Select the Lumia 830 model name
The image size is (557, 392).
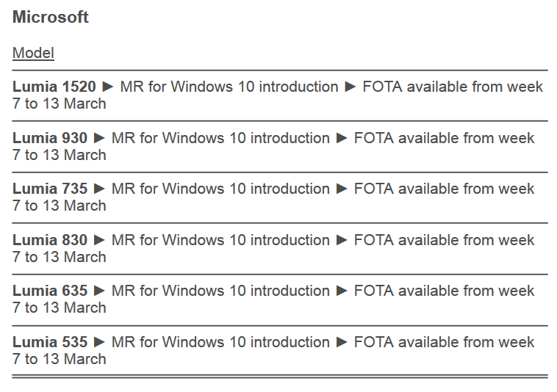pos(49,240)
